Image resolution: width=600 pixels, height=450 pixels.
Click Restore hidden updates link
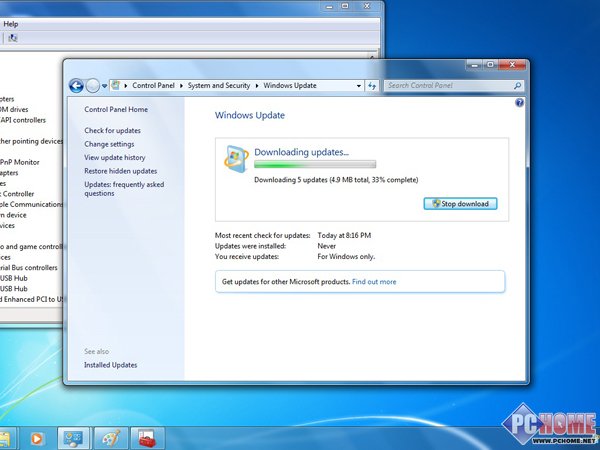[x=121, y=171]
